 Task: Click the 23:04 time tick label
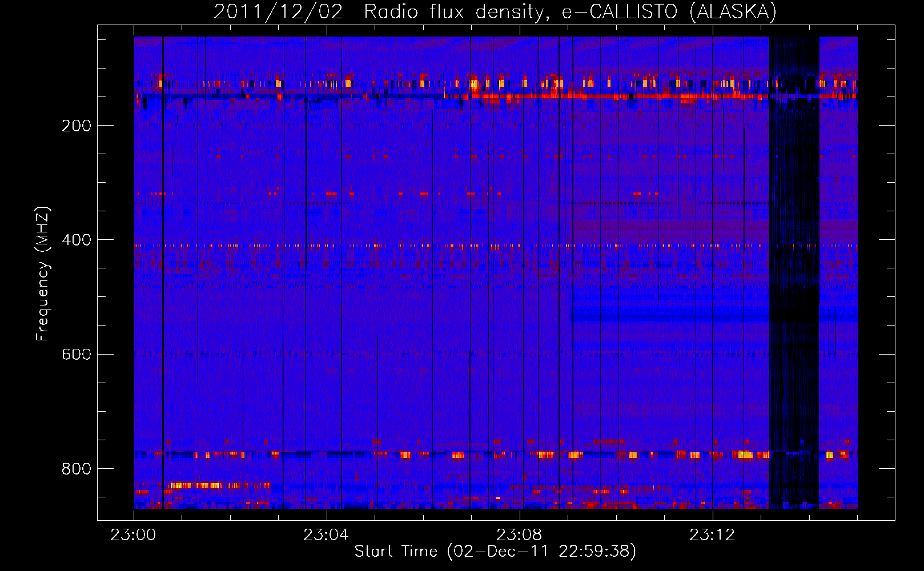click(326, 535)
